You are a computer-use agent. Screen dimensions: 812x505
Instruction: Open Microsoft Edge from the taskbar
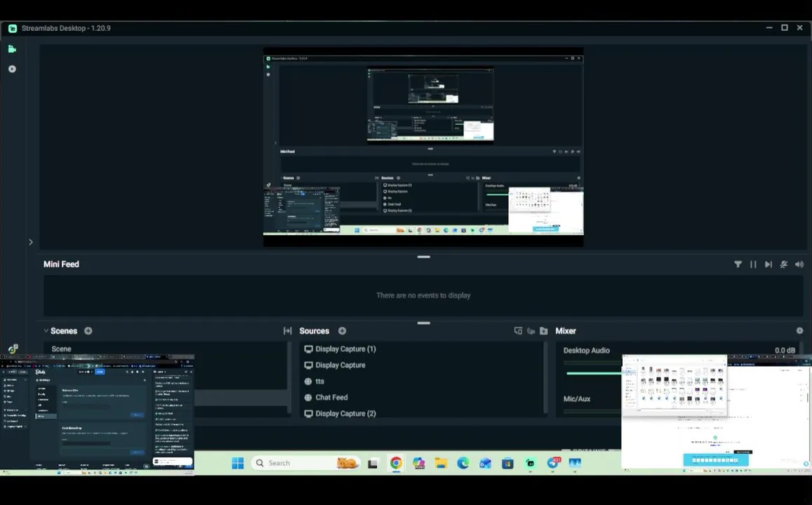463,463
